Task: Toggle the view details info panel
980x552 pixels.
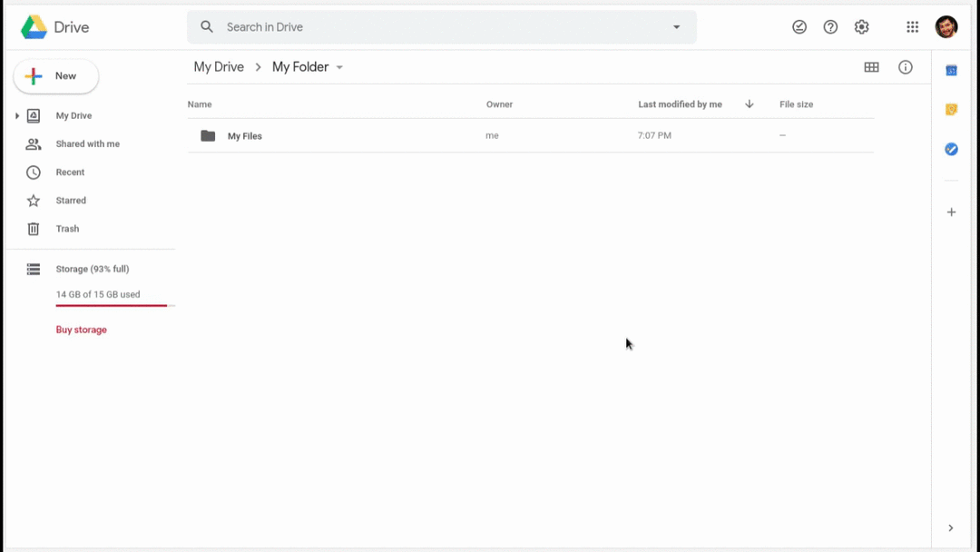Action: point(905,67)
